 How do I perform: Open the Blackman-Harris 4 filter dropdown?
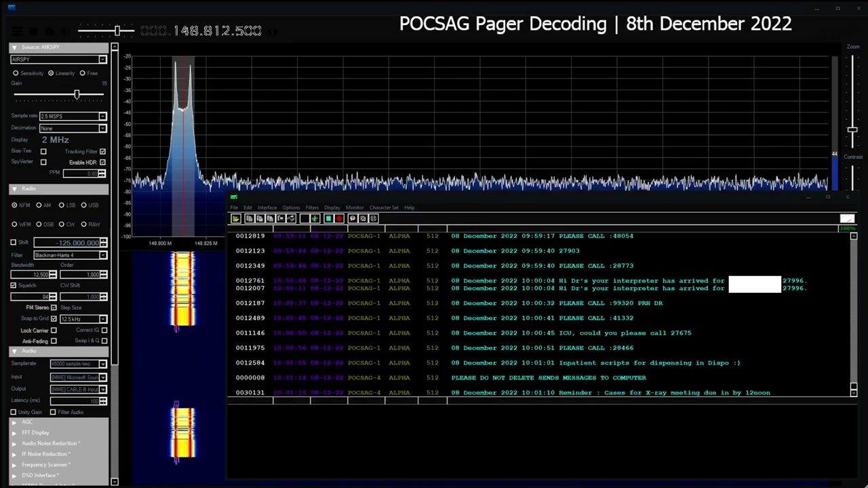pyautogui.click(x=71, y=256)
